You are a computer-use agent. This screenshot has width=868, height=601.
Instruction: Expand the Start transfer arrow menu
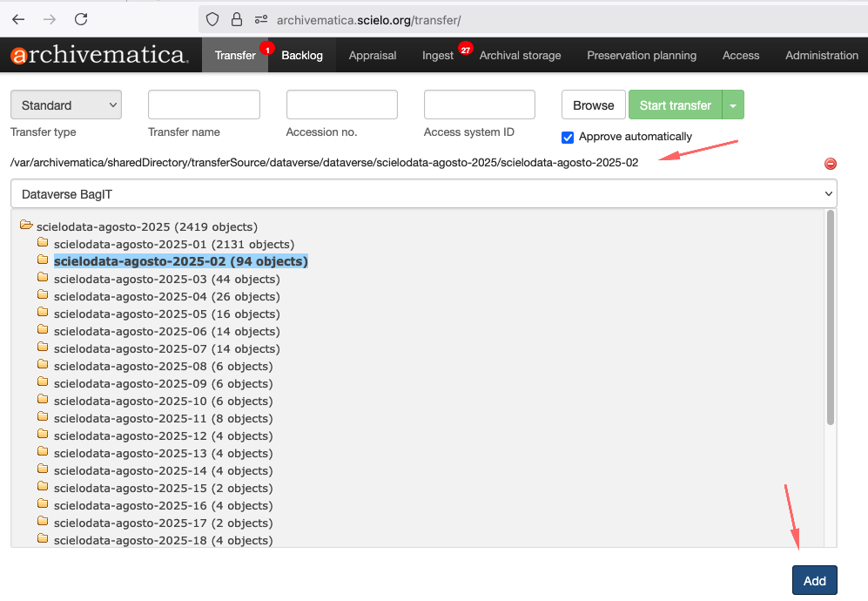pyautogui.click(x=733, y=105)
